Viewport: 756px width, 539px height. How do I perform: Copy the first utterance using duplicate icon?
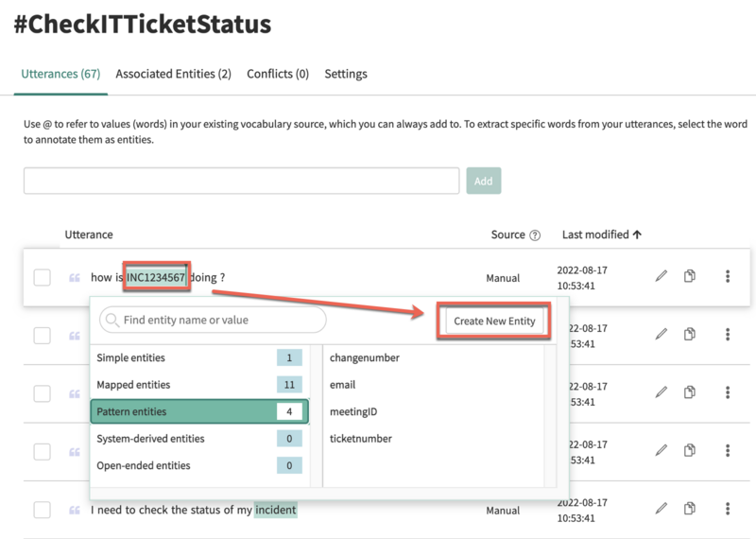coord(690,276)
